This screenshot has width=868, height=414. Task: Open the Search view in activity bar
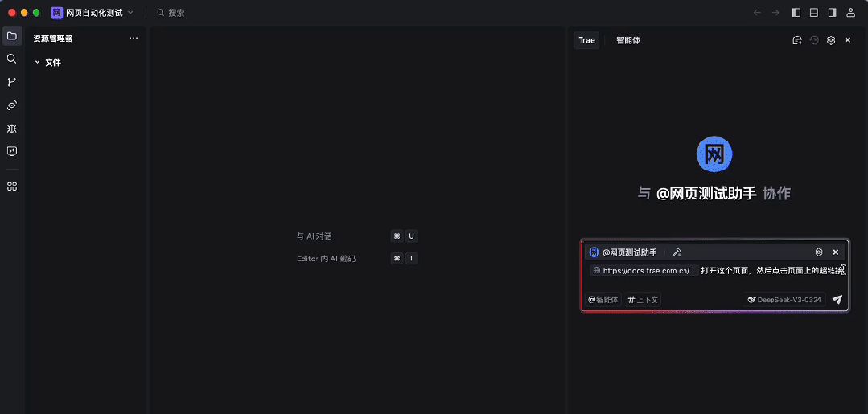point(12,59)
